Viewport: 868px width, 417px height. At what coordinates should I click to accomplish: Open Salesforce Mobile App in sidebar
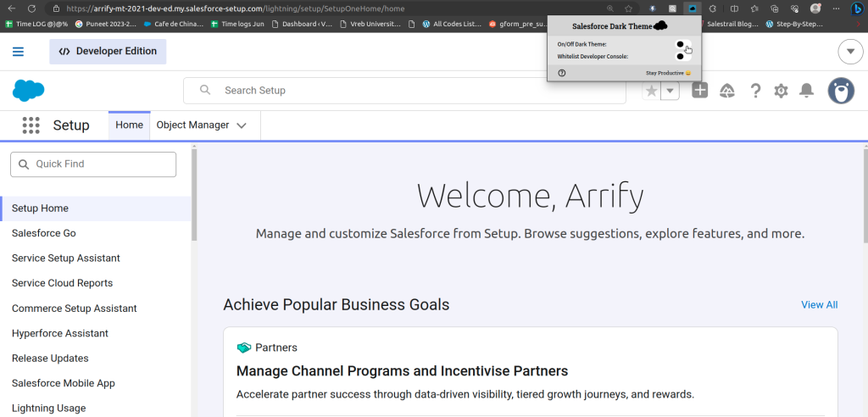pos(63,383)
